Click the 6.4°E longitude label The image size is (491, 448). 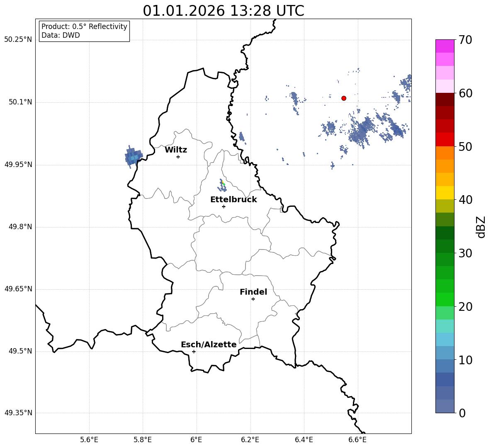[x=304, y=440]
